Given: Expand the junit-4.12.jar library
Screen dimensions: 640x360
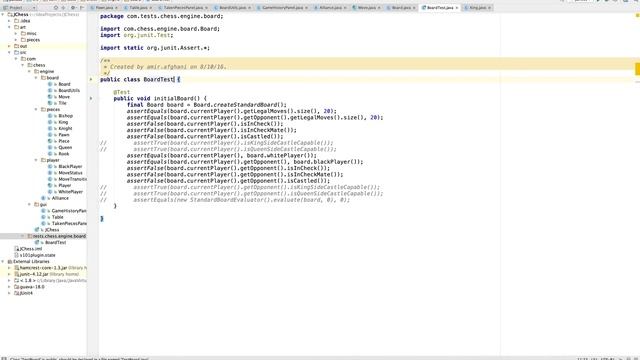Looking at the screenshot, I should coord(9,274).
